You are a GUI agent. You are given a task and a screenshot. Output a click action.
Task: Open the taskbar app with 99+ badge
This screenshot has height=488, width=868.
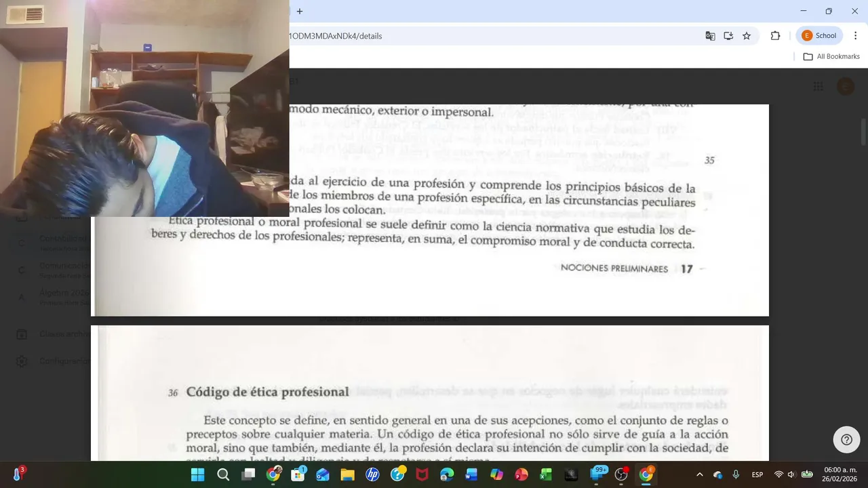[597, 474]
